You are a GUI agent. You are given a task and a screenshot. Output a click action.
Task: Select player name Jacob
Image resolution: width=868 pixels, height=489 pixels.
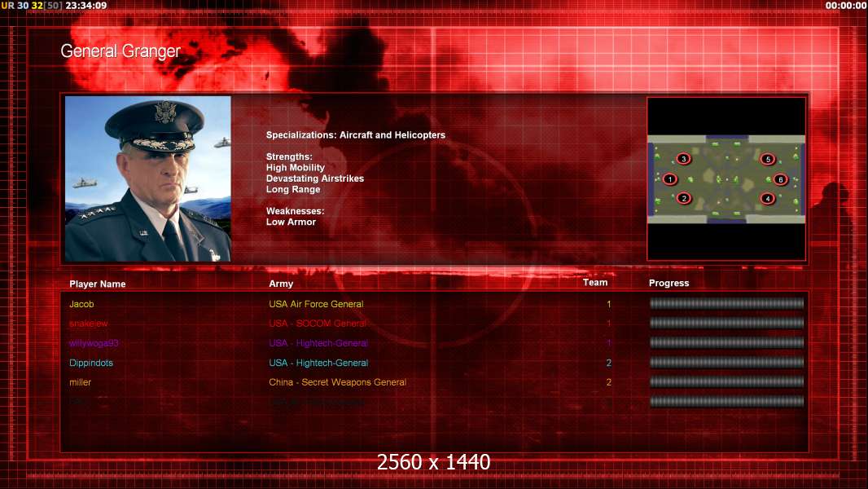(x=81, y=304)
